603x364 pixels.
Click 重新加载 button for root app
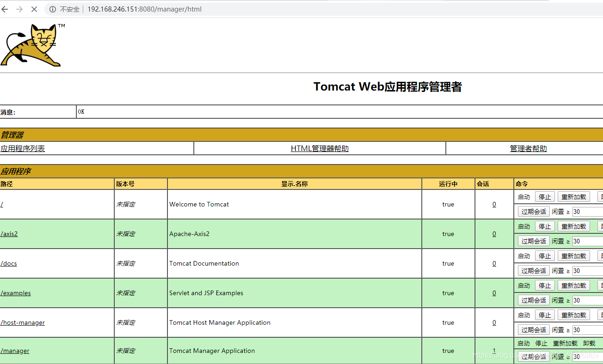click(x=573, y=197)
